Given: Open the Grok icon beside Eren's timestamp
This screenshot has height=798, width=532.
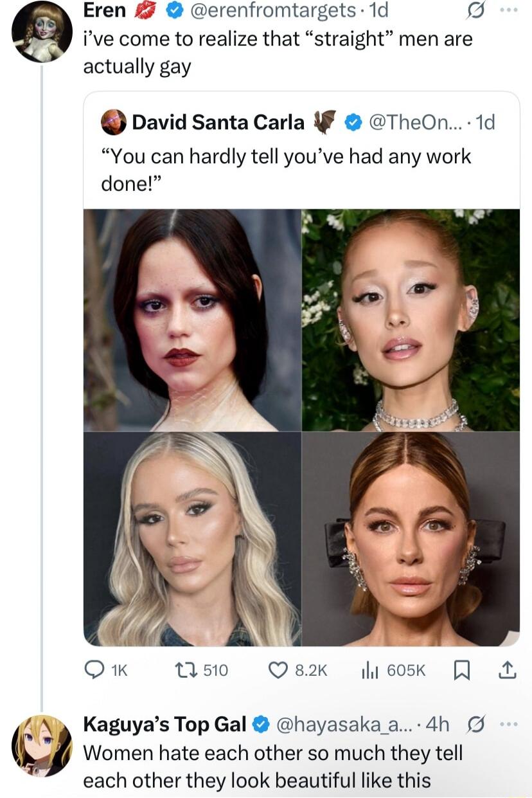Looking at the screenshot, I should click(477, 12).
